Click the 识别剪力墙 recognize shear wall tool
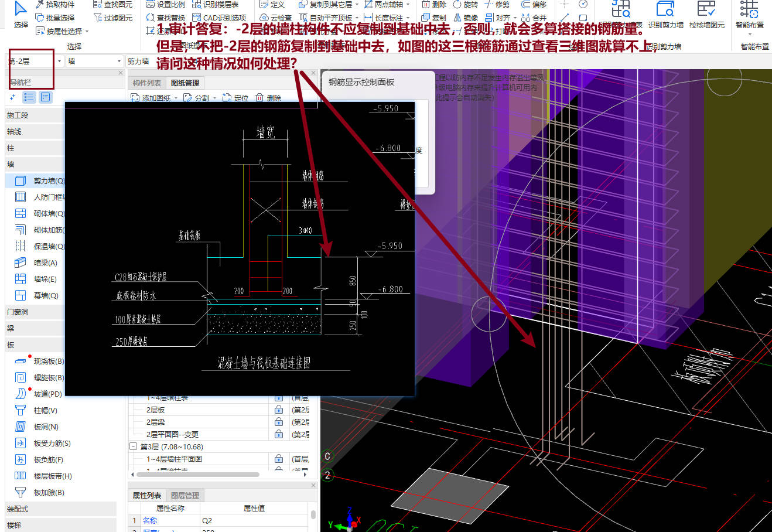772x532 pixels. [665, 15]
